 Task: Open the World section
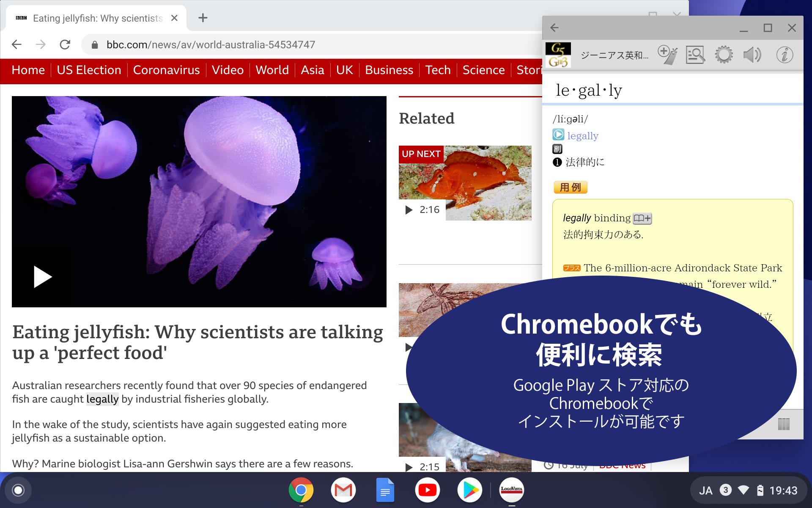point(272,70)
